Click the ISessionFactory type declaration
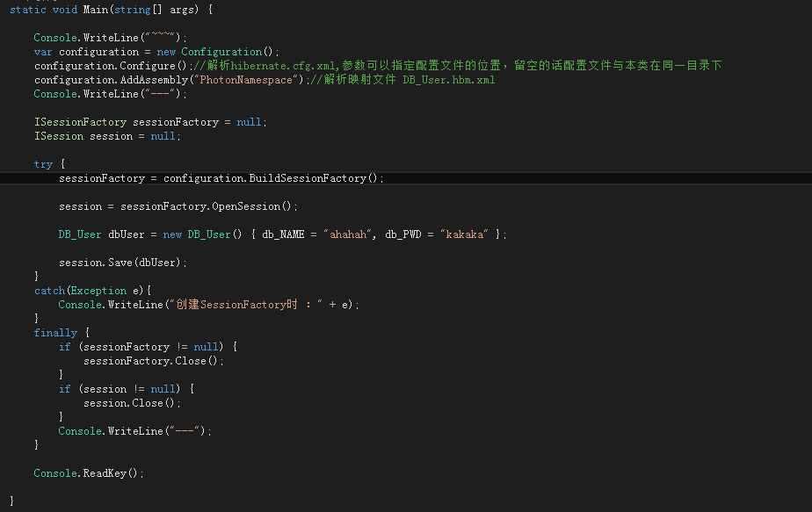 [80, 122]
